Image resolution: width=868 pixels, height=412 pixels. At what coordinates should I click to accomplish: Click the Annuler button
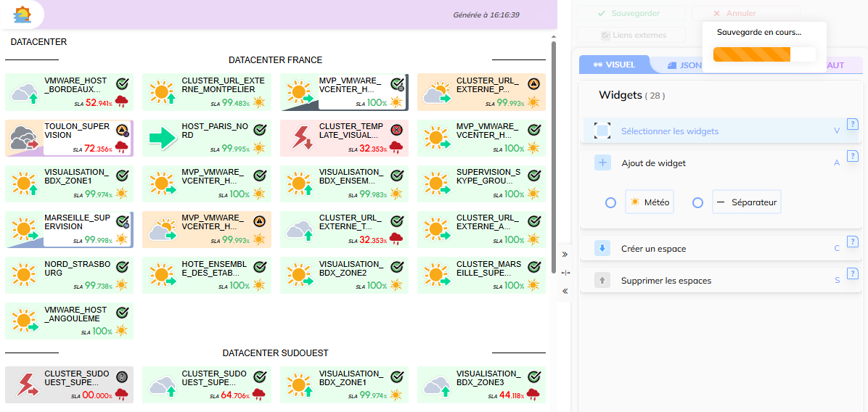pos(745,13)
